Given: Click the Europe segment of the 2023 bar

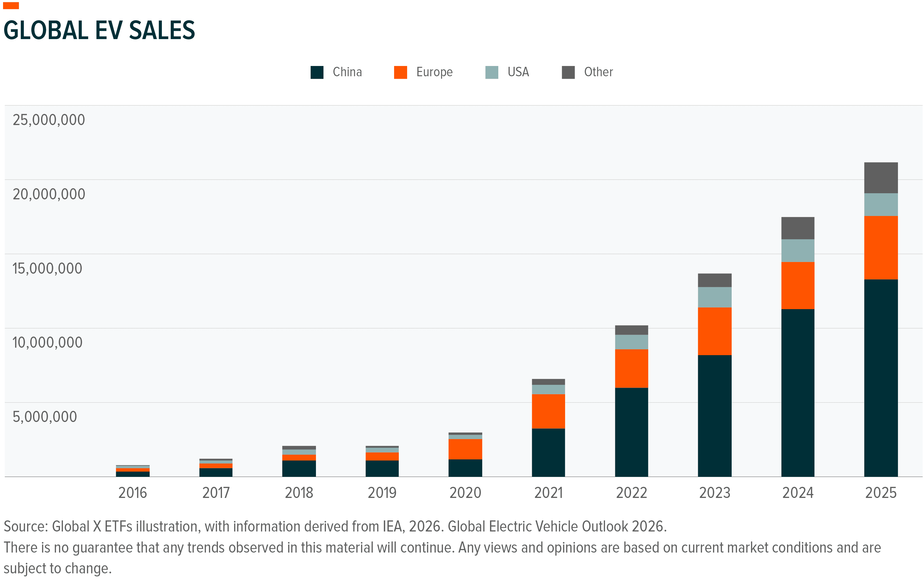Looking at the screenshot, I should pos(715,331).
